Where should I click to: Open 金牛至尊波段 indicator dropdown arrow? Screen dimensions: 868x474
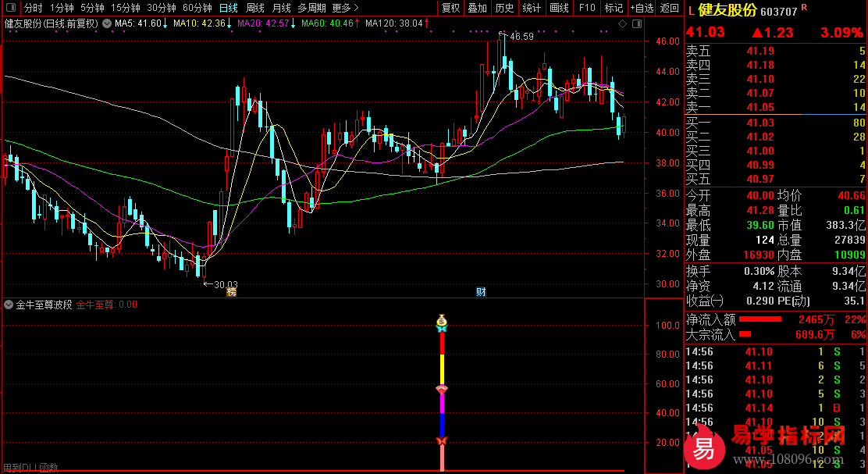tap(9, 305)
